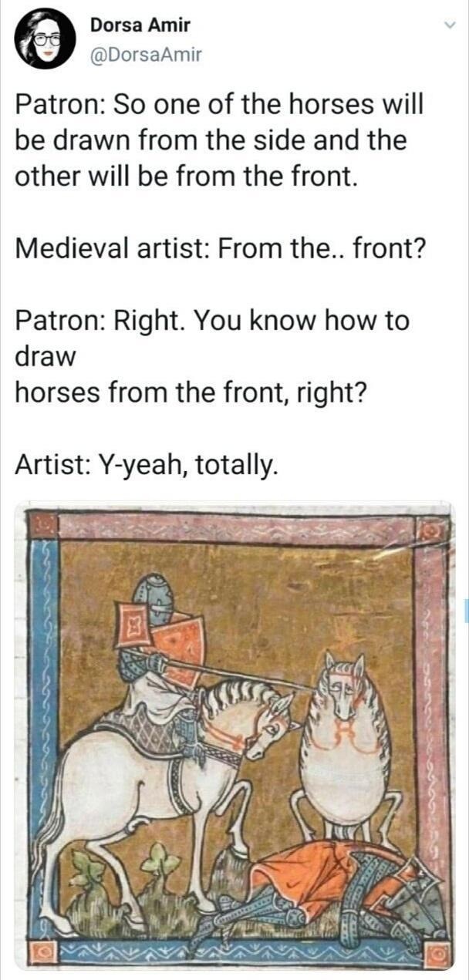Open the medieval horse painting image
Viewport: 469px width, 980px height.
[234, 737]
